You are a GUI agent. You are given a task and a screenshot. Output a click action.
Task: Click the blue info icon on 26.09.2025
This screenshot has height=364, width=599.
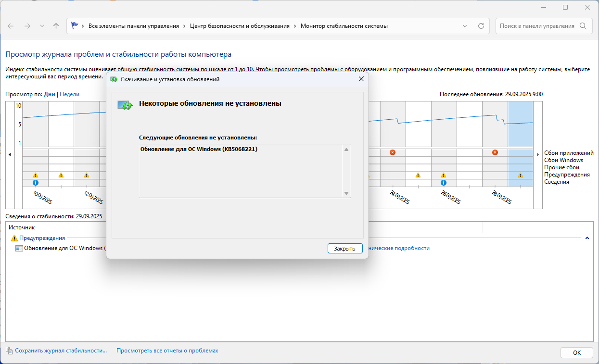444,183
